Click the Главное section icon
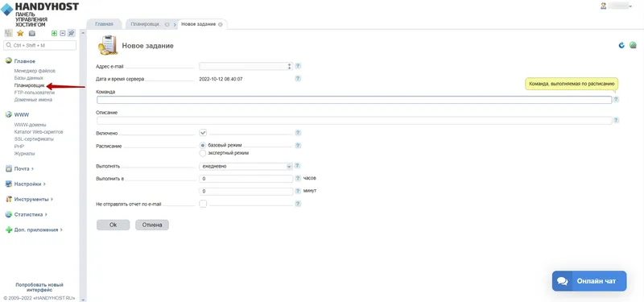644x302 pixels. tap(8, 61)
